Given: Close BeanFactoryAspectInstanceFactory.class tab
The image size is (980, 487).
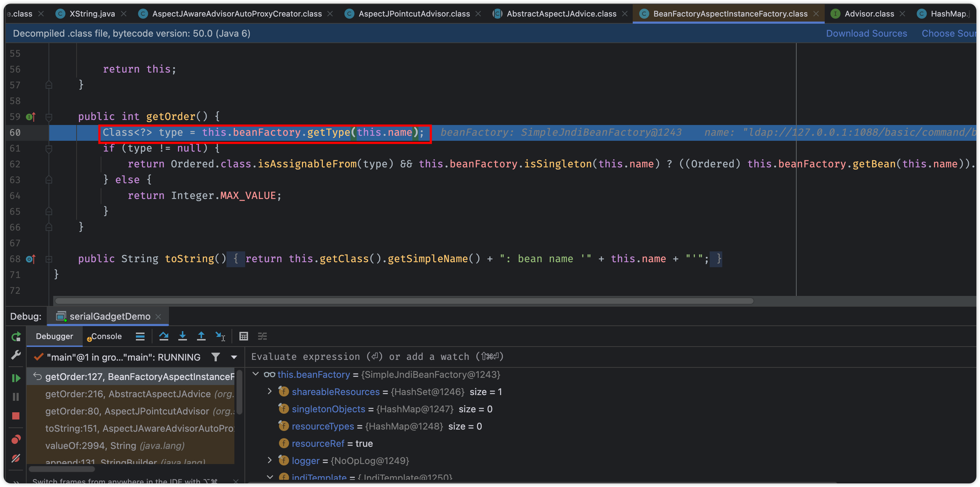Looking at the screenshot, I should click(816, 14).
